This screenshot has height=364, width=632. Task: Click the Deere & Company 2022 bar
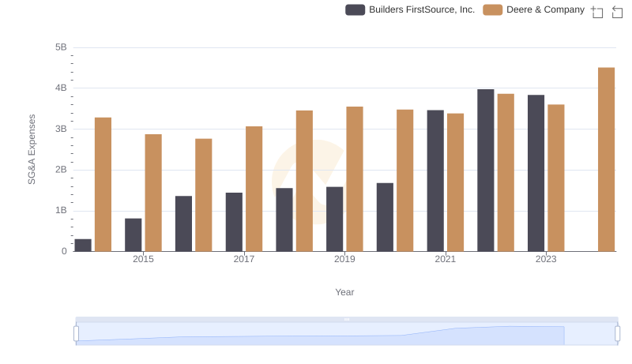pyautogui.click(x=506, y=173)
